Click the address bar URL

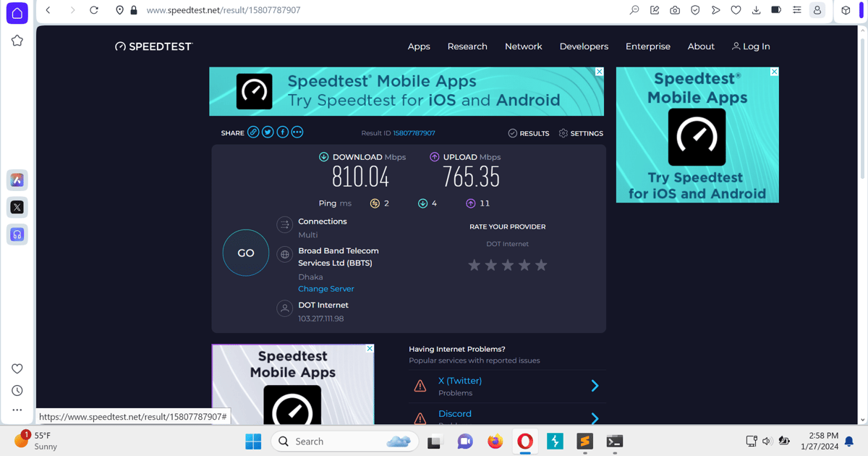point(224,10)
